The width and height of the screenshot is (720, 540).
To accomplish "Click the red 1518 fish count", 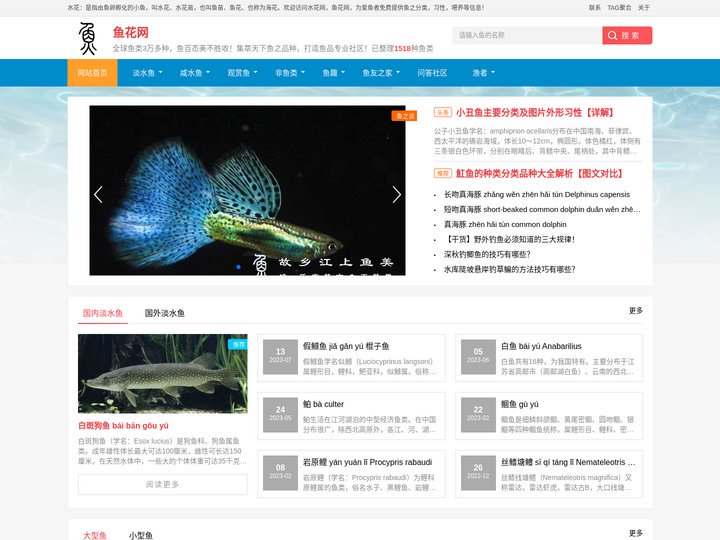I will tap(402, 49).
